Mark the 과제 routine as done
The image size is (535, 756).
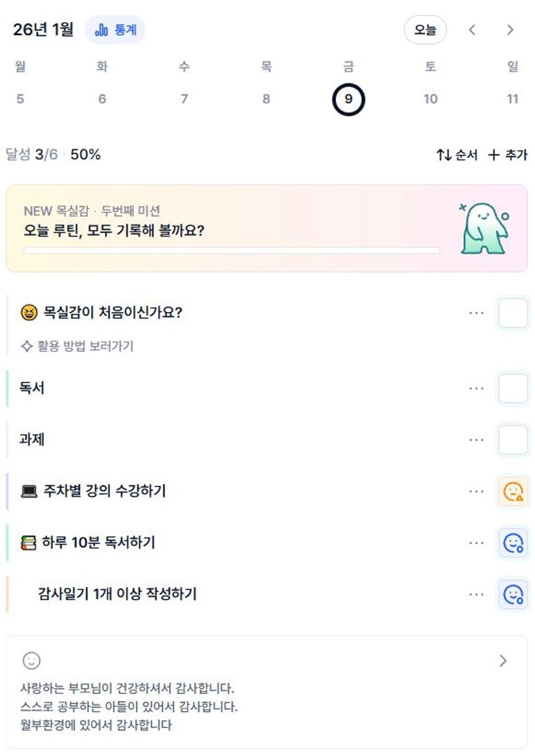(513, 440)
